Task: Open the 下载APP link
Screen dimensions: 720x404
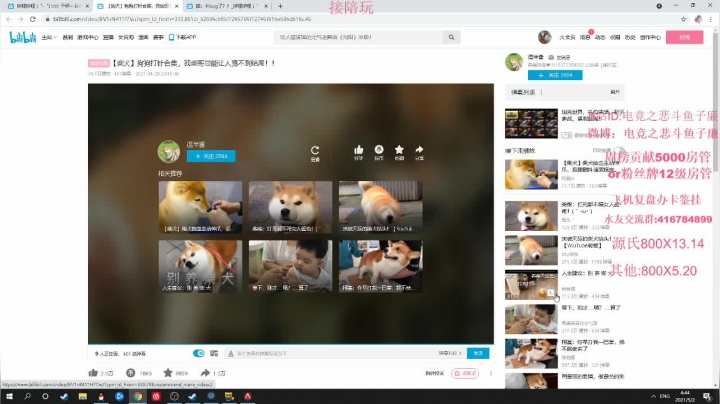Action: coord(182,37)
